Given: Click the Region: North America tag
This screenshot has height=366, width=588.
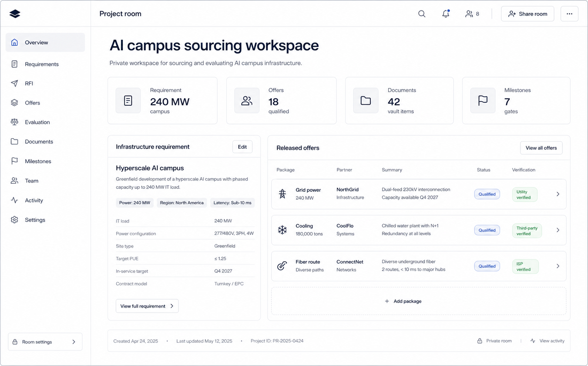Looking at the screenshot, I should (182, 203).
